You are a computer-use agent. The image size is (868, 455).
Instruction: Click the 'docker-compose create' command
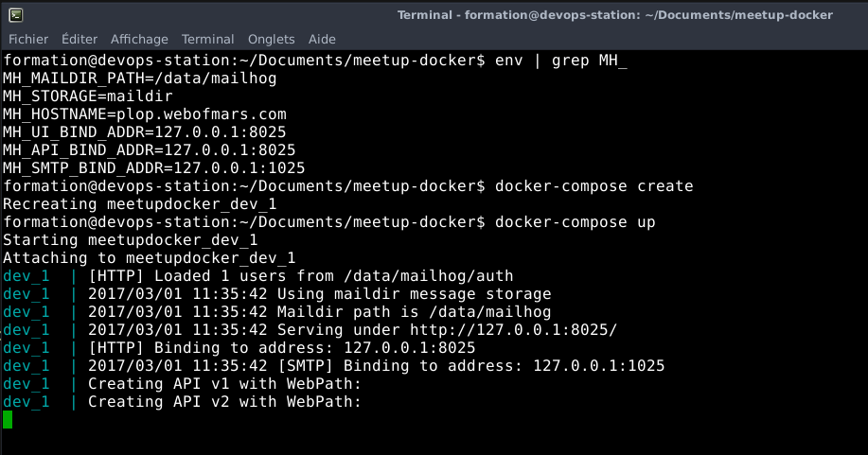(594, 186)
